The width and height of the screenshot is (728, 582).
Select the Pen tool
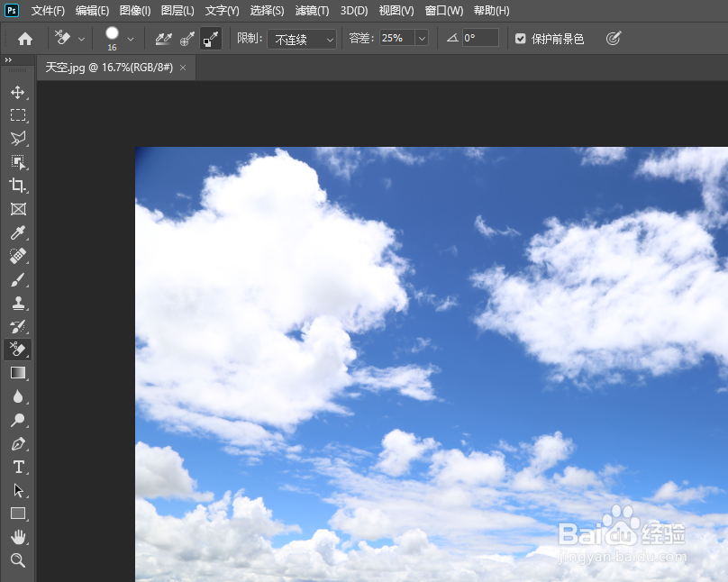pyautogui.click(x=18, y=443)
